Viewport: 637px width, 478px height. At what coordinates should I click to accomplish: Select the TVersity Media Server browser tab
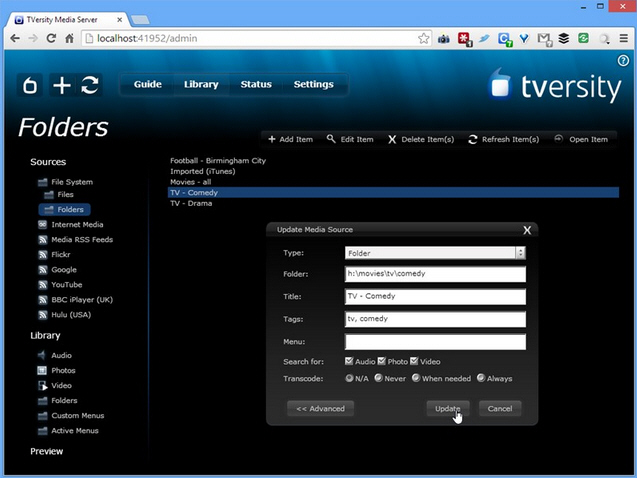(67, 19)
